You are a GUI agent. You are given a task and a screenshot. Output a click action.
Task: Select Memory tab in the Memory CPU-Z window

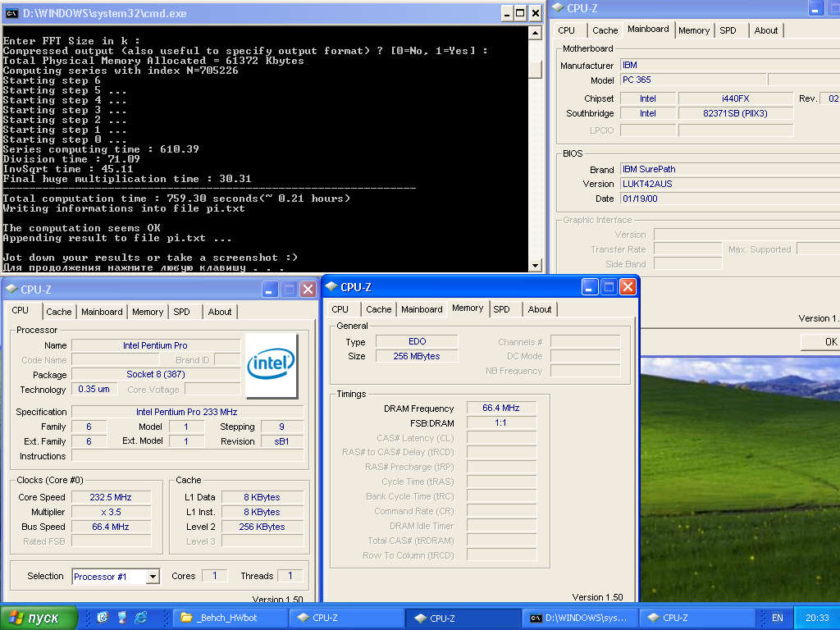pos(467,308)
